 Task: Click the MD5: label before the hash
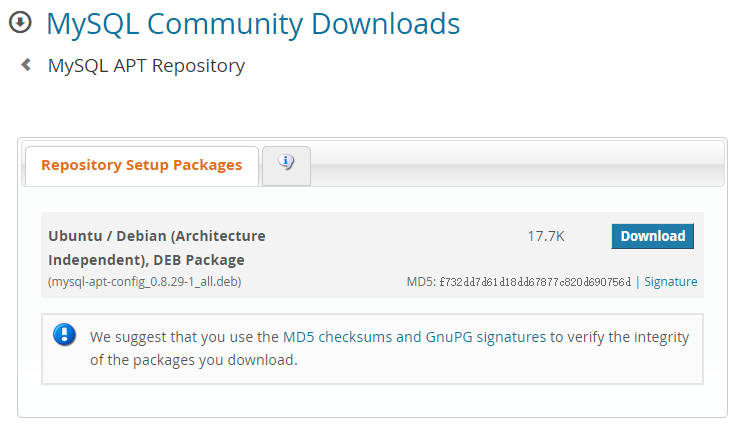pos(421,282)
